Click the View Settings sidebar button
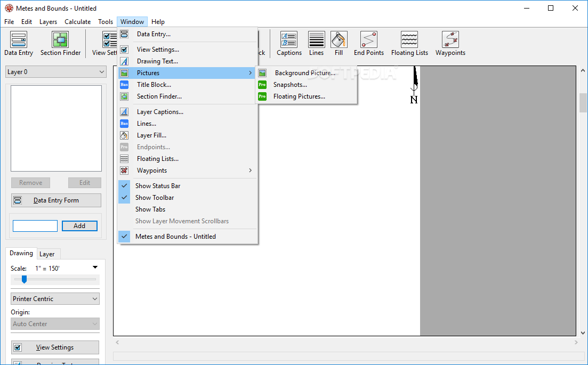The image size is (588, 365). tap(55, 347)
